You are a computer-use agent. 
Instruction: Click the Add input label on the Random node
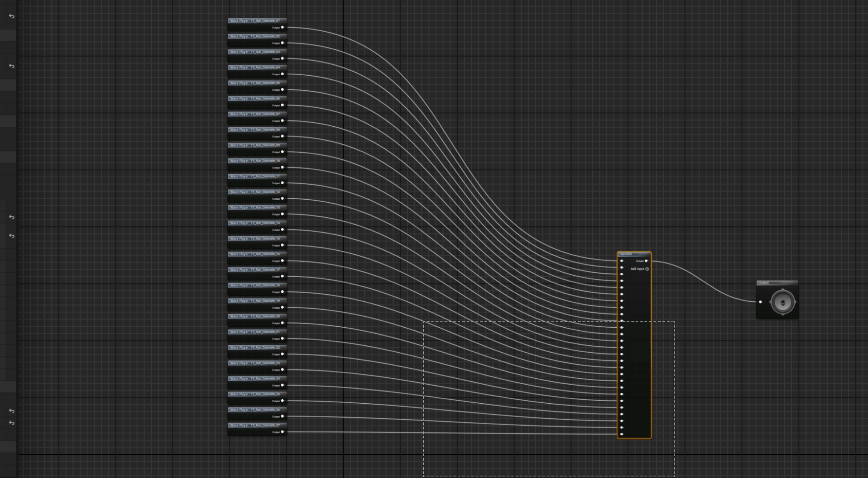pyautogui.click(x=637, y=269)
